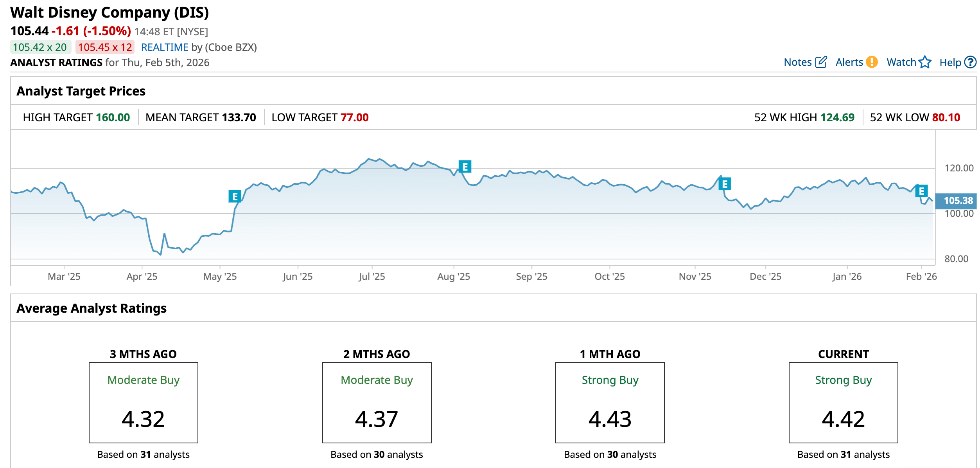This screenshot has height=468, width=980.
Task: Click the Help question mark icon
Action: pyautogui.click(x=970, y=62)
